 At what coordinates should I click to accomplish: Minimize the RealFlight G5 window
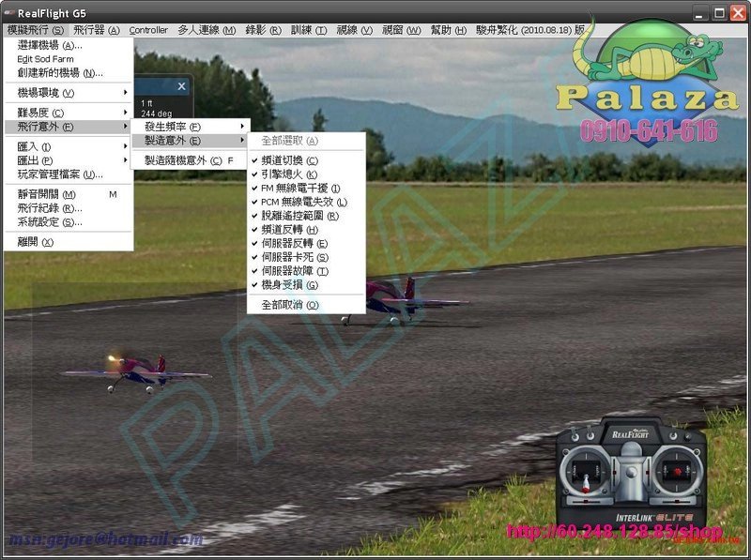pyautogui.click(x=699, y=13)
